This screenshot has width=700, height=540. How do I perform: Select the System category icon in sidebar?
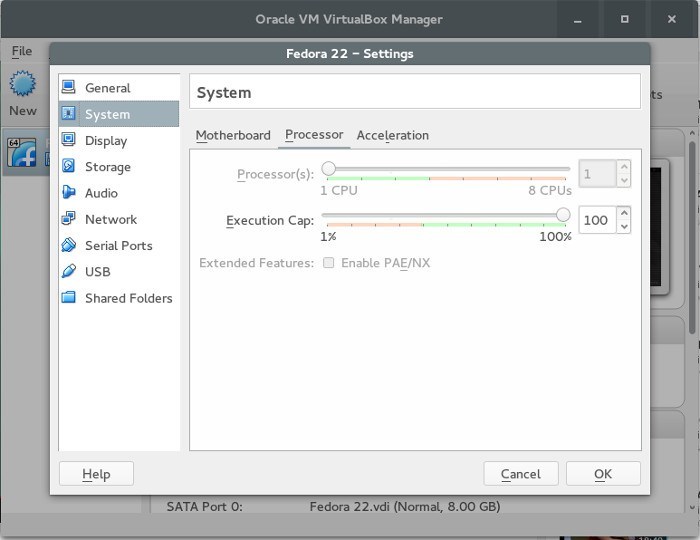pyautogui.click(x=68, y=113)
